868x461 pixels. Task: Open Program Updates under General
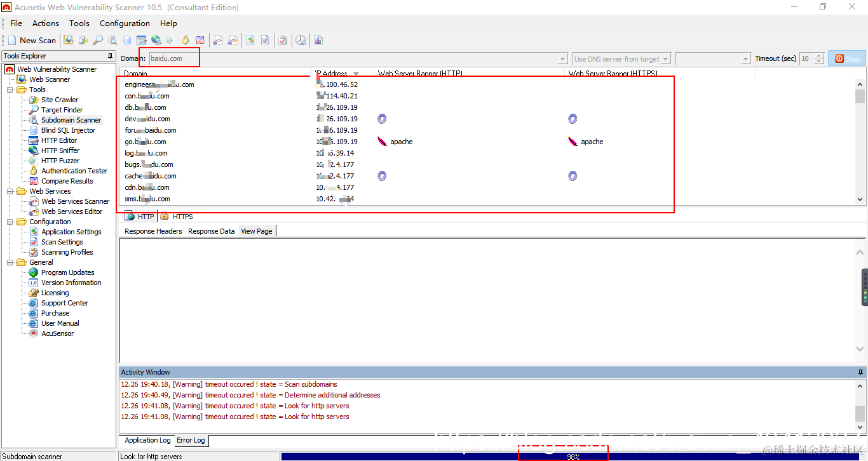coord(67,272)
